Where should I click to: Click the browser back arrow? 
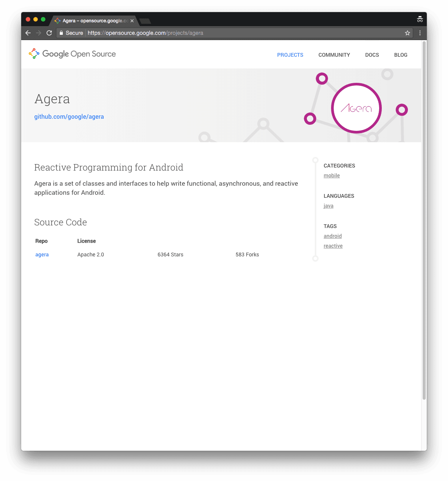[x=28, y=33]
